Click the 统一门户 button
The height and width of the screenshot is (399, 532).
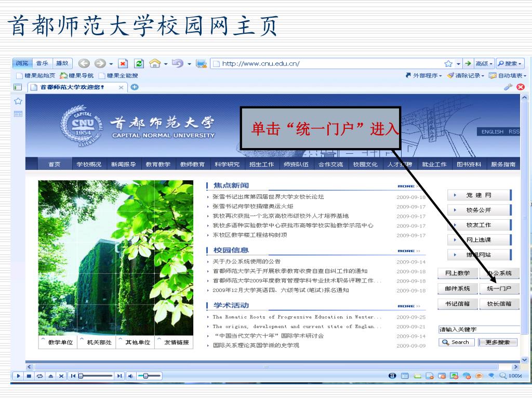click(x=499, y=289)
